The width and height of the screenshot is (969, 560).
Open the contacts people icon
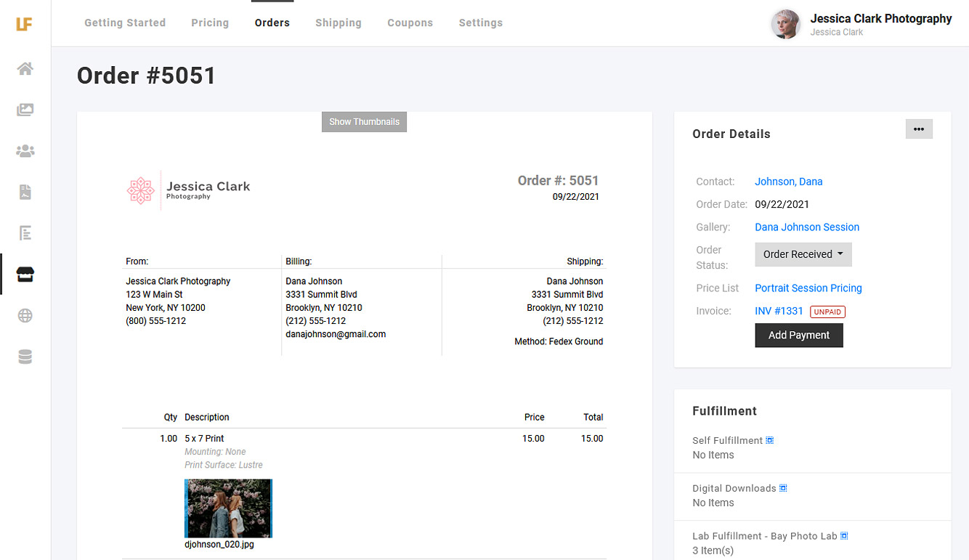[x=25, y=151]
